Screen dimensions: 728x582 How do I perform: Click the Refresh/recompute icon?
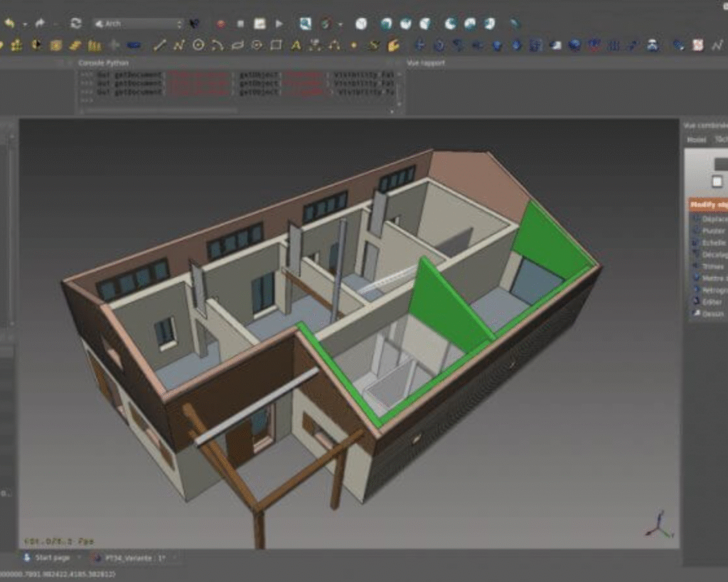tap(75, 23)
